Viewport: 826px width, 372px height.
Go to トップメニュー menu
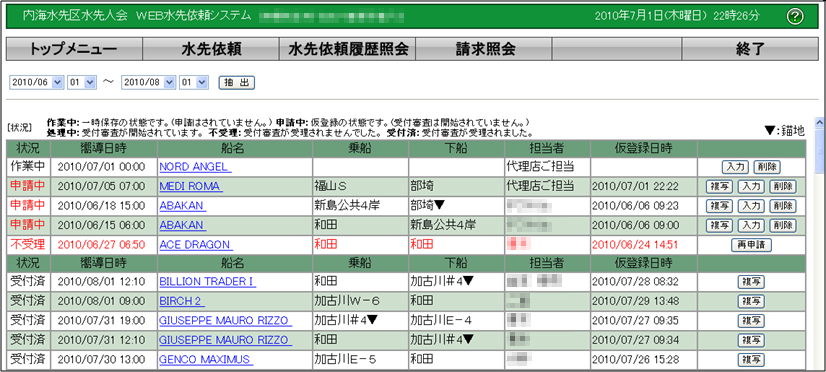[74, 50]
